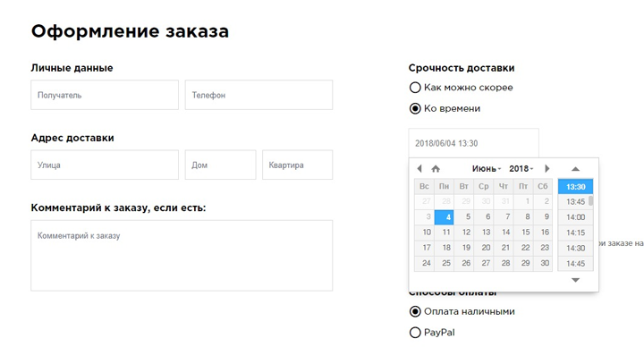
Task: Click the 'Улица' input field
Action: 105,165
